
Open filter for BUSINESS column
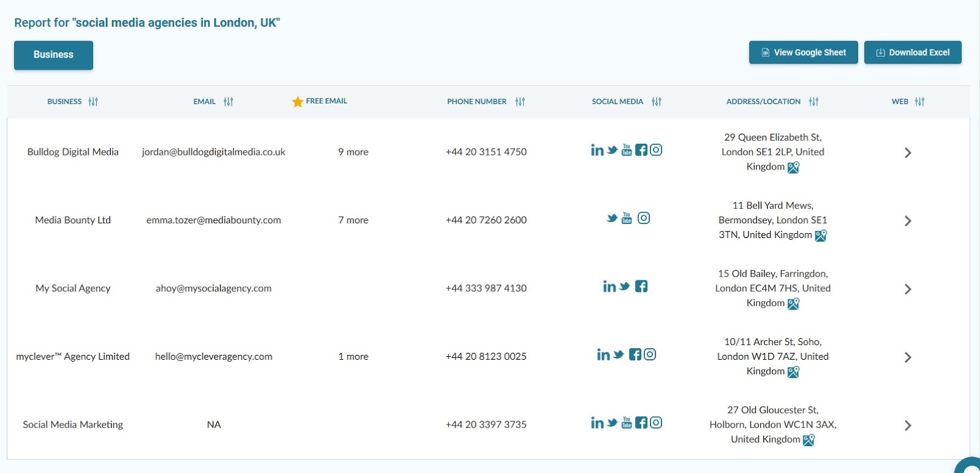click(x=93, y=102)
